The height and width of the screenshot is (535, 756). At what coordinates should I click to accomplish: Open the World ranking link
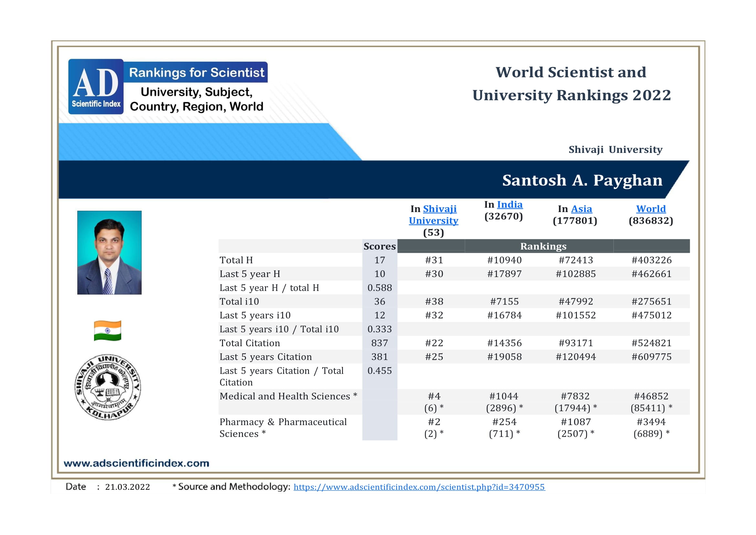pos(651,209)
